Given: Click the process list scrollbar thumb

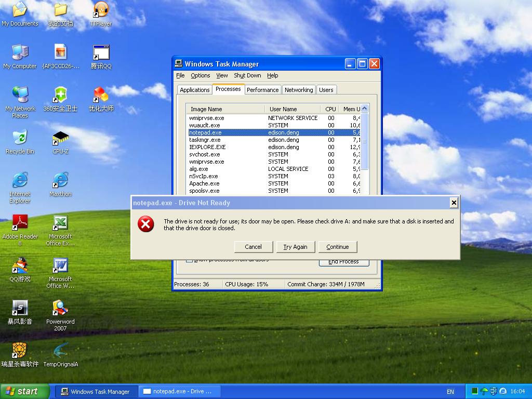Looking at the screenshot, I should (x=365, y=141).
